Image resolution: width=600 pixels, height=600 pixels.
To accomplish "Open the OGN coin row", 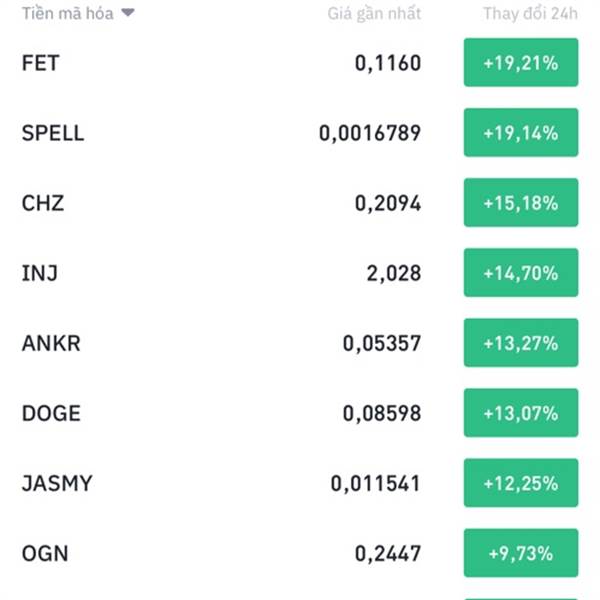I will pyautogui.click(x=300, y=553).
